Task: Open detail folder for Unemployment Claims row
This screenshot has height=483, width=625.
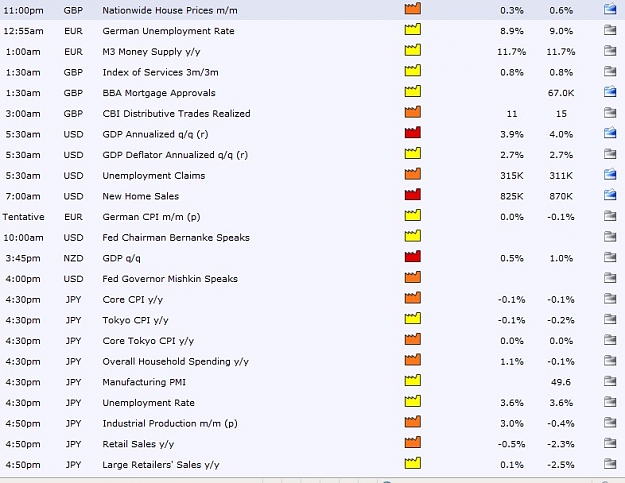Action: (610, 175)
